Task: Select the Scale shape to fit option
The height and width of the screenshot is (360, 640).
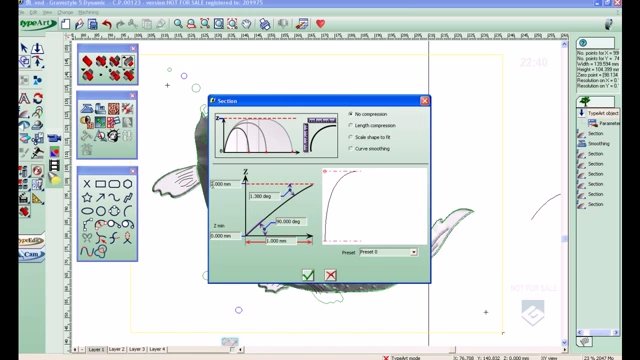Action: (x=369, y=137)
